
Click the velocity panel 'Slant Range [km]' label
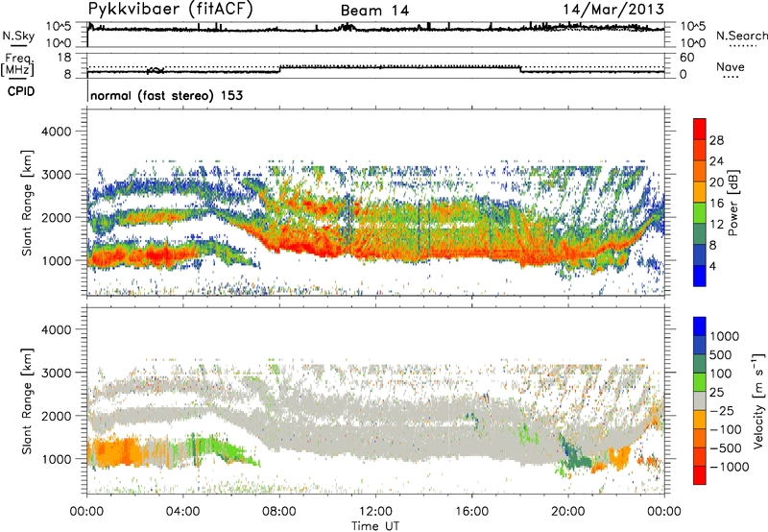pyautogui.click(x=27, y=400)
